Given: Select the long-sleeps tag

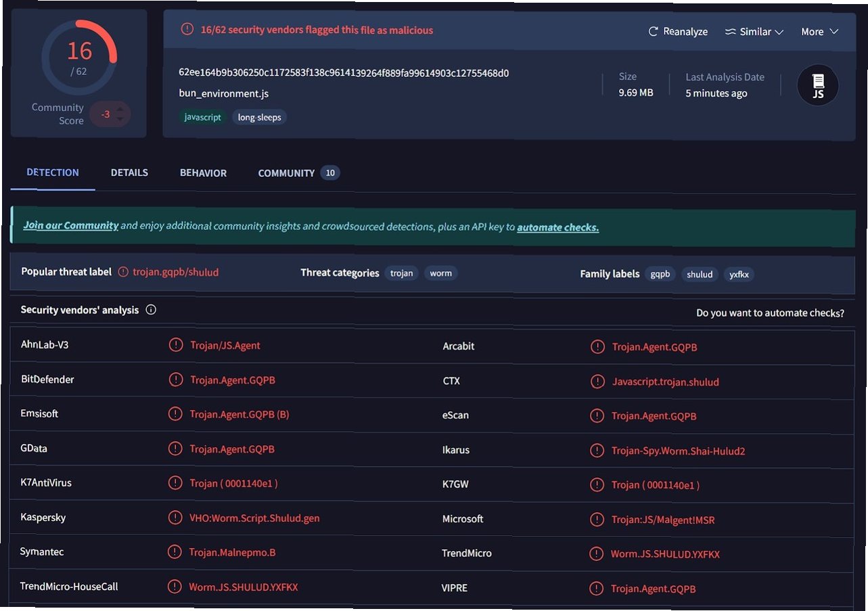Looking at the screenshot, I should click(260, 117).
